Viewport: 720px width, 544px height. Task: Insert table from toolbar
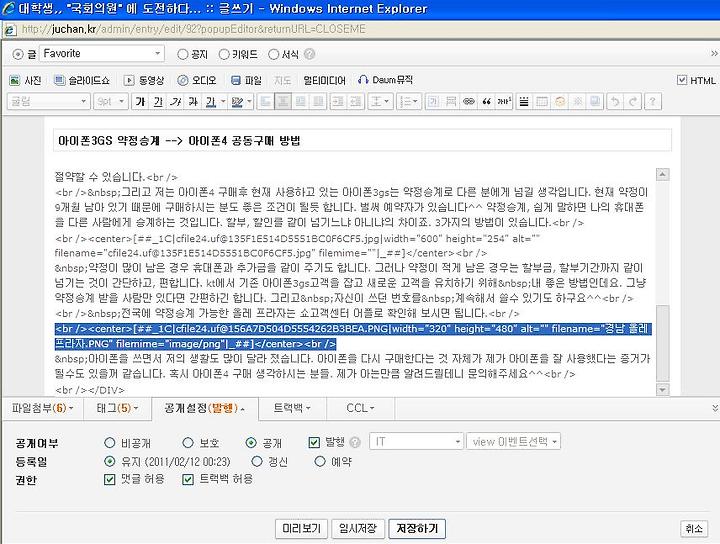(x=542, y=101)
